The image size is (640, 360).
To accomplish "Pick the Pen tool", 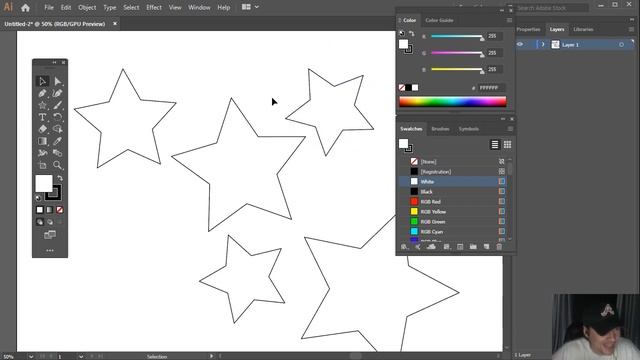I will 42,93.
